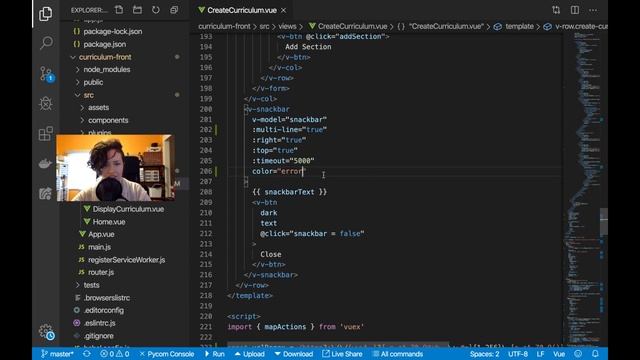Refresh the Explorer file tree
Viewport: 640px width, 360px height.
[156, 10]
